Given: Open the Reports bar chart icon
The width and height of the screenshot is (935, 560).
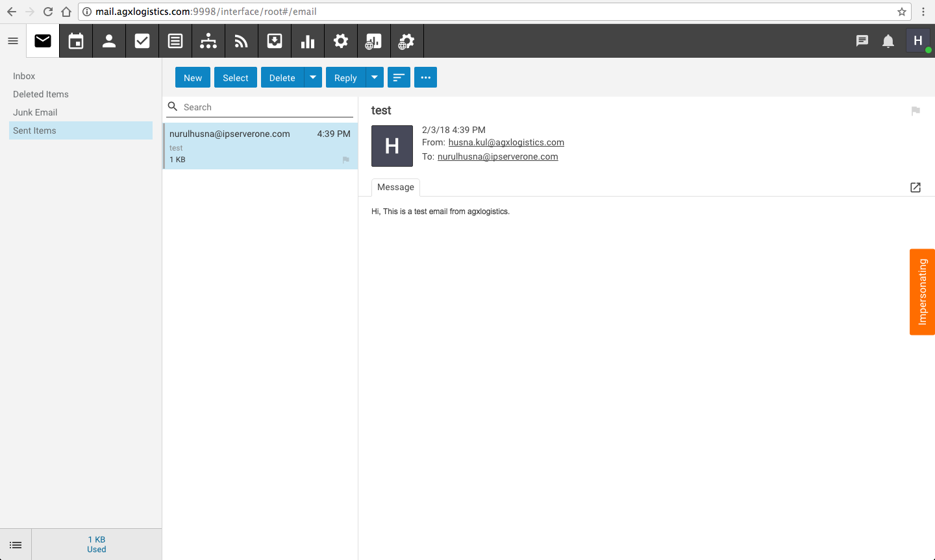Looking at the screenshot, I should [308, 42].
